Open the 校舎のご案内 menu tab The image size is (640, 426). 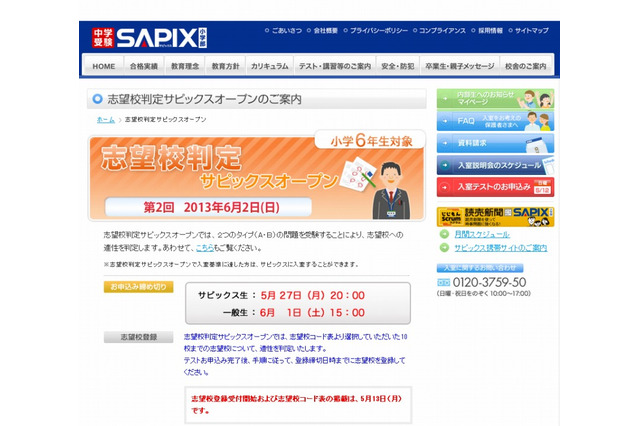tap(526, 66)
